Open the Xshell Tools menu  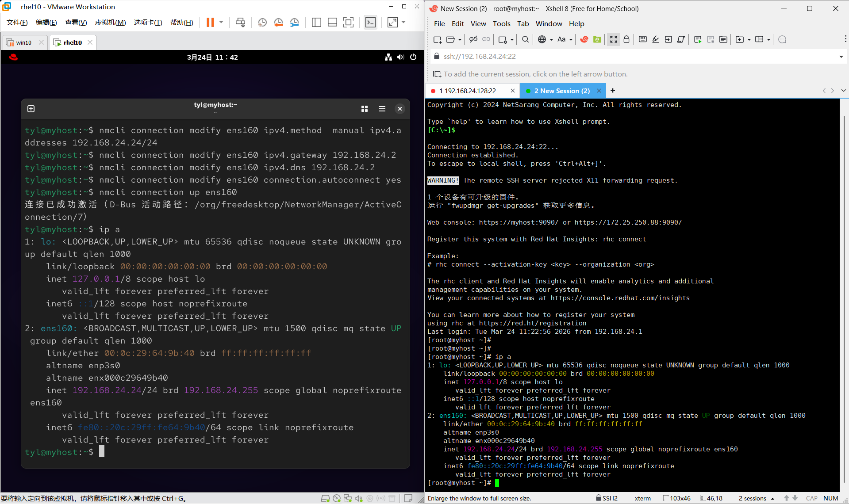click(x=501, y=23)
